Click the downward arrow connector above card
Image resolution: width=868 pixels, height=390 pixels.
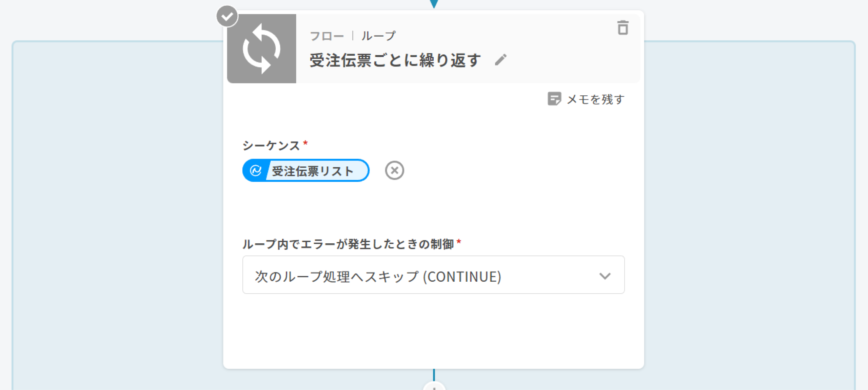click(434, 3)
